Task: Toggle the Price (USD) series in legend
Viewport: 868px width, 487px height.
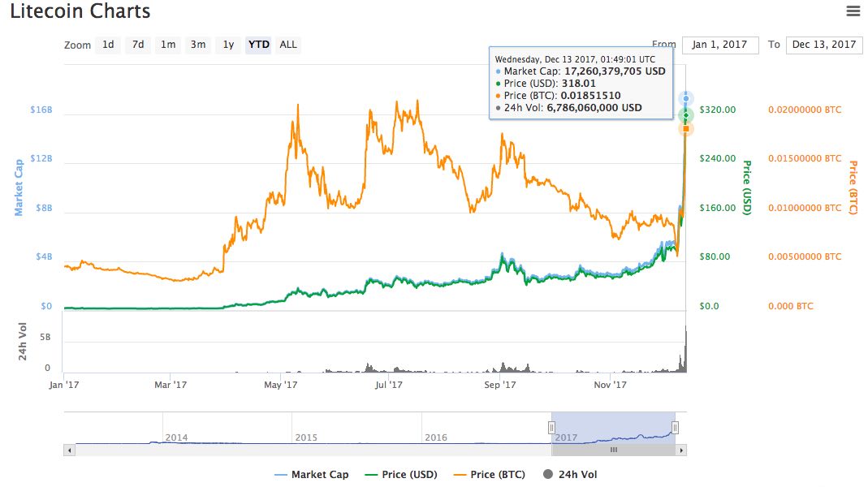Action: pos(401,474)
